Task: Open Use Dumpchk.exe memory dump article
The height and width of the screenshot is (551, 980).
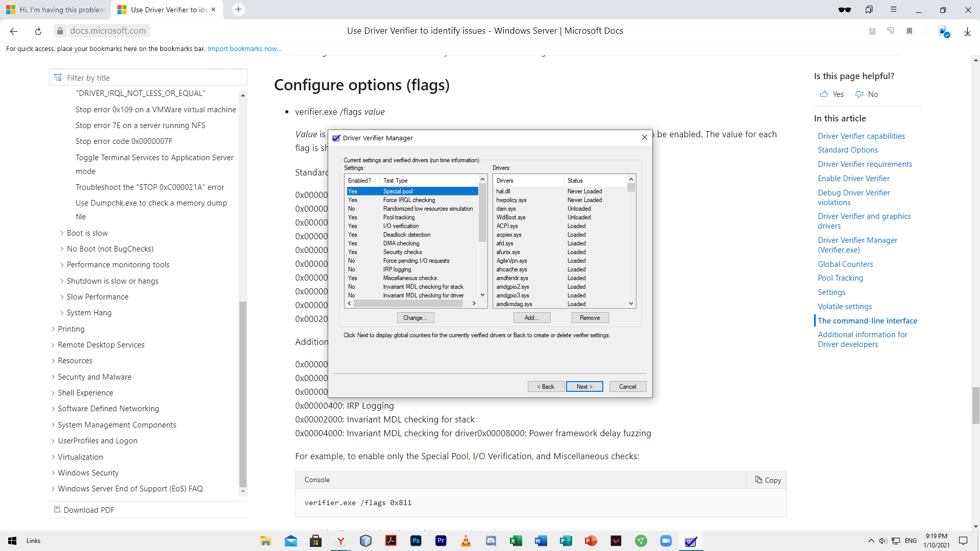Action: pyautogui.click(x=152, y=210)
